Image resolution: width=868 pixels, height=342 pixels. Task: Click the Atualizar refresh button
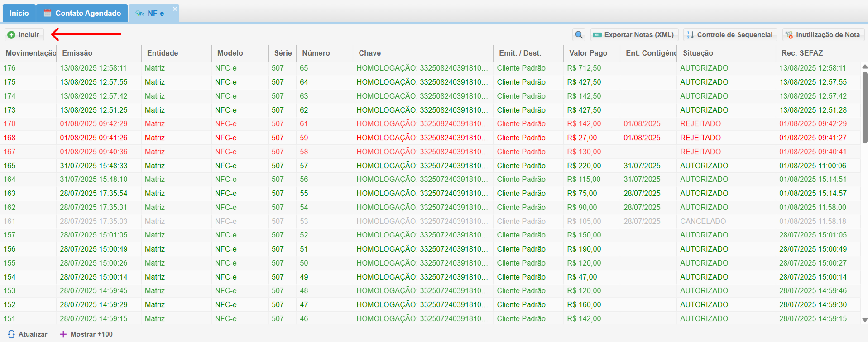click(28, 334)
